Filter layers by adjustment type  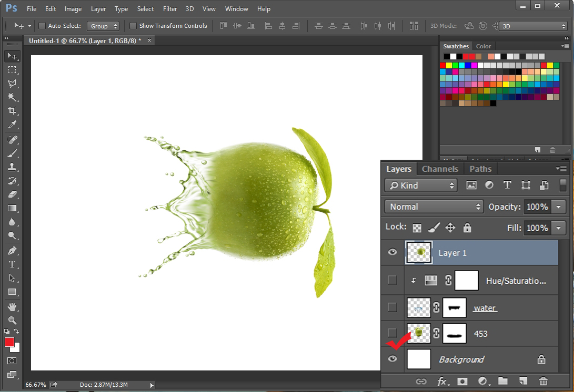[489, 185]
